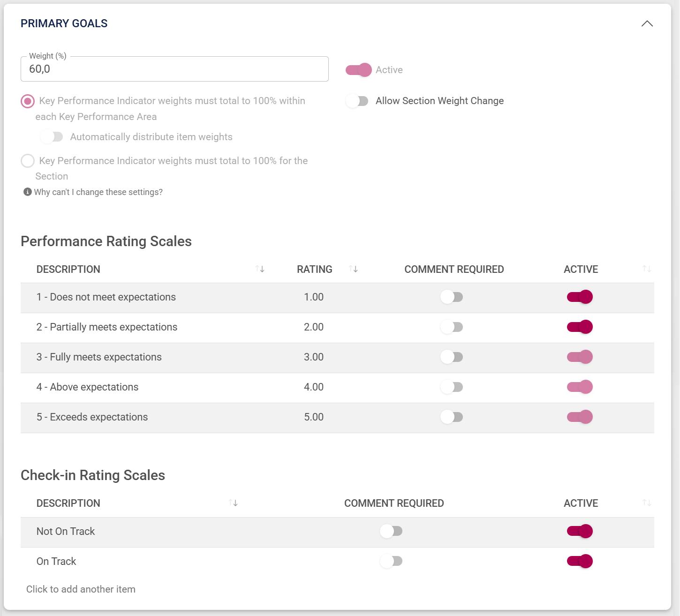Select weights total 100% for the Section option
The image size is (680, 616).
tap(27, 161)
